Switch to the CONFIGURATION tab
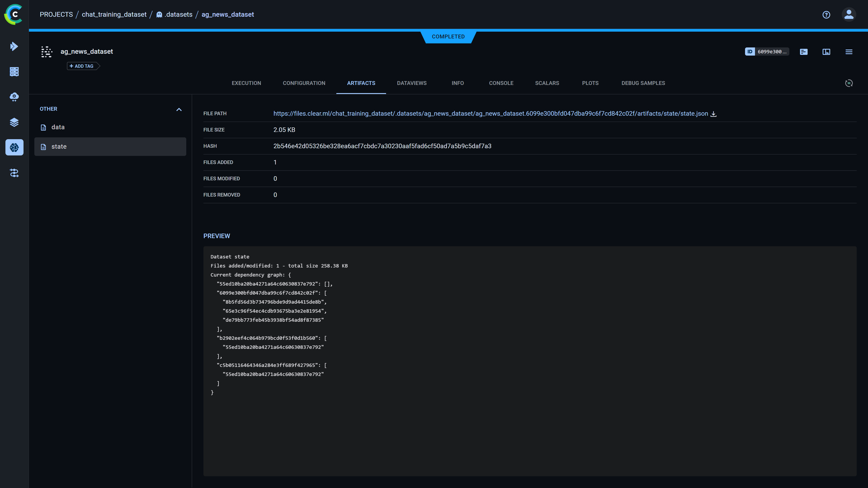The height and width of the screenshot is (488, 868). click(x=304, y=83)
